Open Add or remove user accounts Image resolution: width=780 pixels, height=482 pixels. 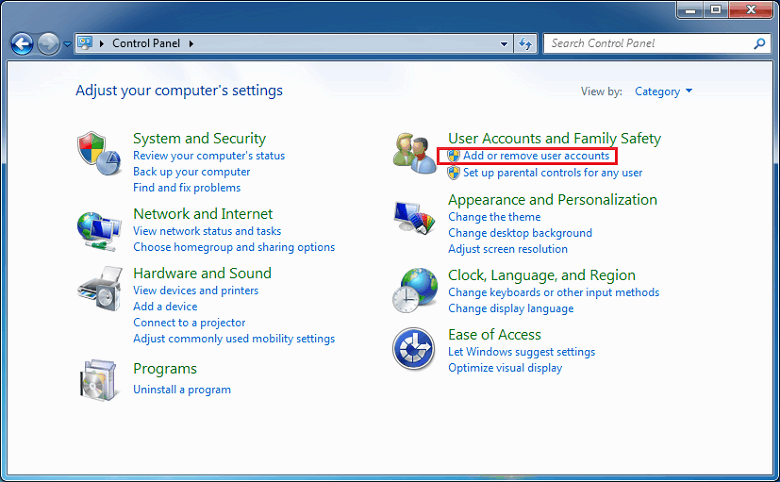[x=535, y=156]
